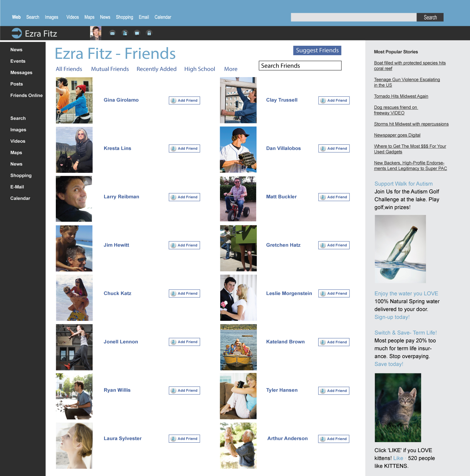This screenshot has height=476, width=470.
Task: Go to Posts in left sidebar
Action: (17, 84)
